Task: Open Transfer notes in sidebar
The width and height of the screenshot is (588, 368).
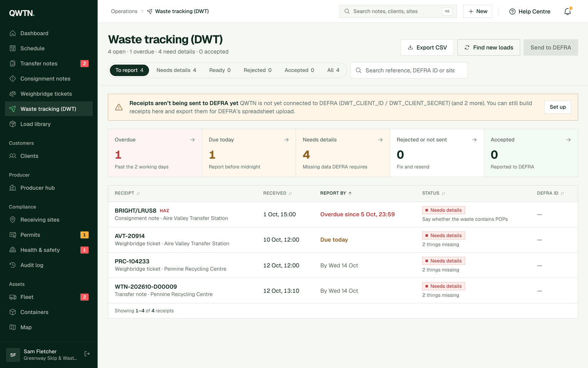Action: point(49,63)
